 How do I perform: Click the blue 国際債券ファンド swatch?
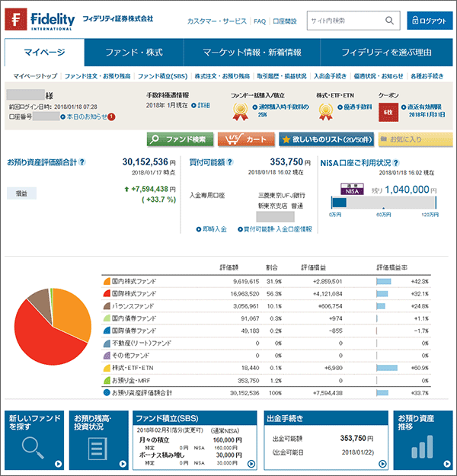107,331
